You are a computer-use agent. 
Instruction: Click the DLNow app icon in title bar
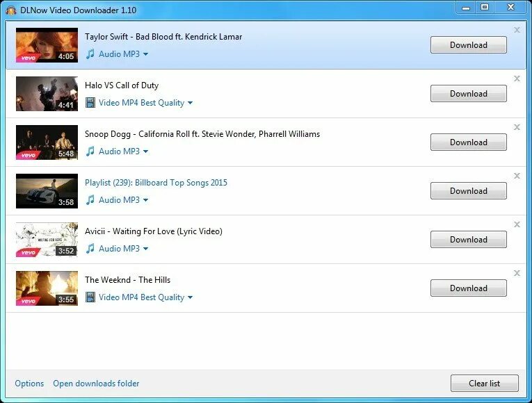11,10
